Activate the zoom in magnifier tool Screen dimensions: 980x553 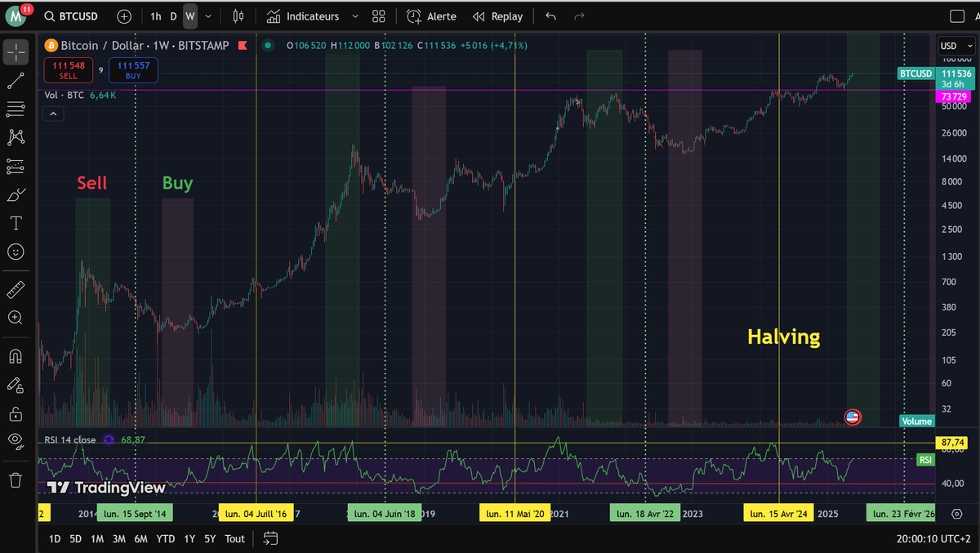pyautogui.click(x=16, y=318)
